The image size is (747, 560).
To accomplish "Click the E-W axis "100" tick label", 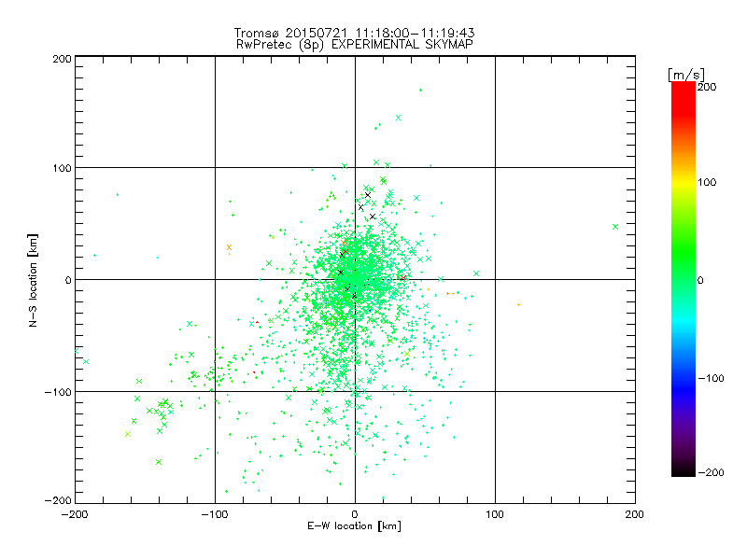I will click(x=495, y=514).
